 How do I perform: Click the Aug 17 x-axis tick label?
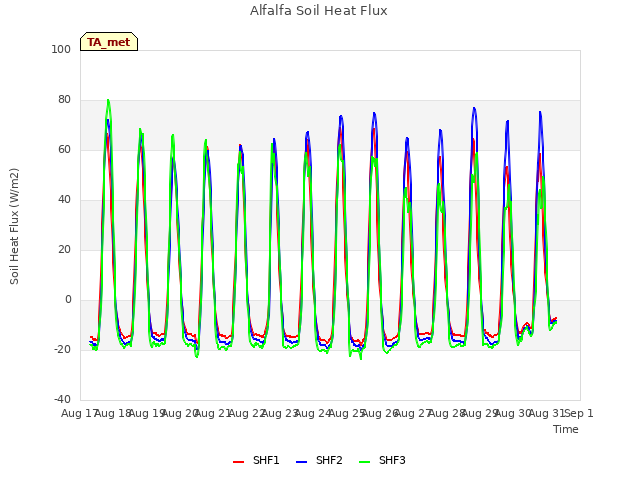coord(79,413)
